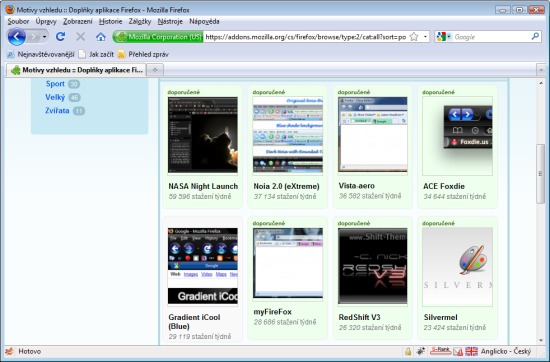Click the mail envelope status bar icon
Viewport: 550px width, 362px height.
tap(458, 351)
